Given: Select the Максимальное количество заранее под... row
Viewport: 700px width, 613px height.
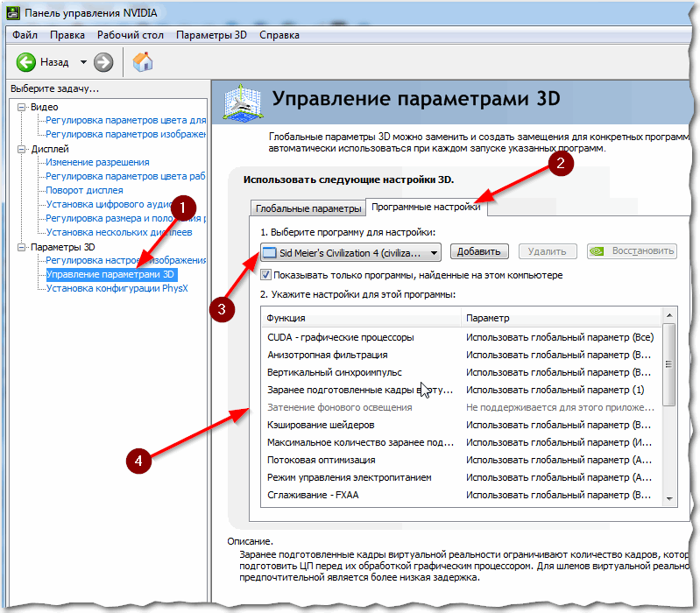Looking at the screenshot, I should pos(462,442).
